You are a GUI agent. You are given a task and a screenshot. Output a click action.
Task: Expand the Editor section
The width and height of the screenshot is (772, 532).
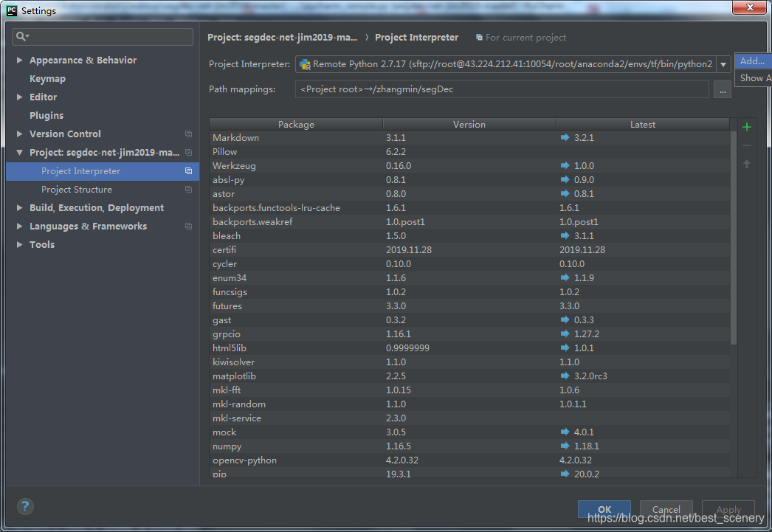19,97
